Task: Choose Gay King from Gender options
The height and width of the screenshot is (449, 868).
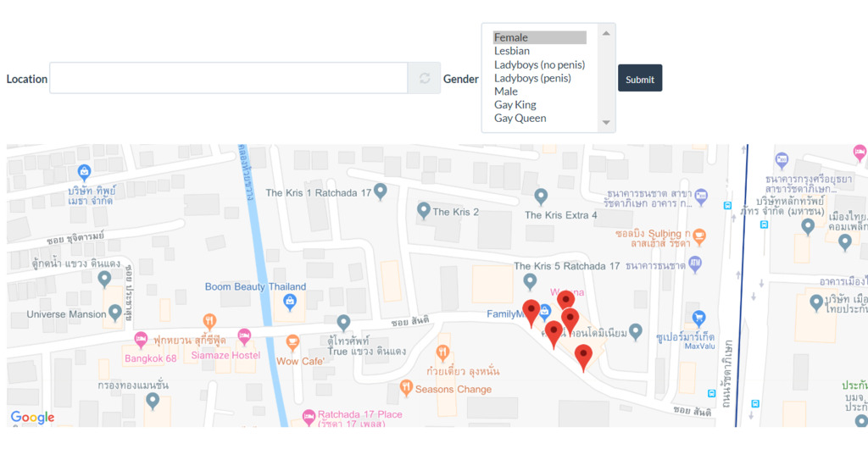Action: click(539, 105)
